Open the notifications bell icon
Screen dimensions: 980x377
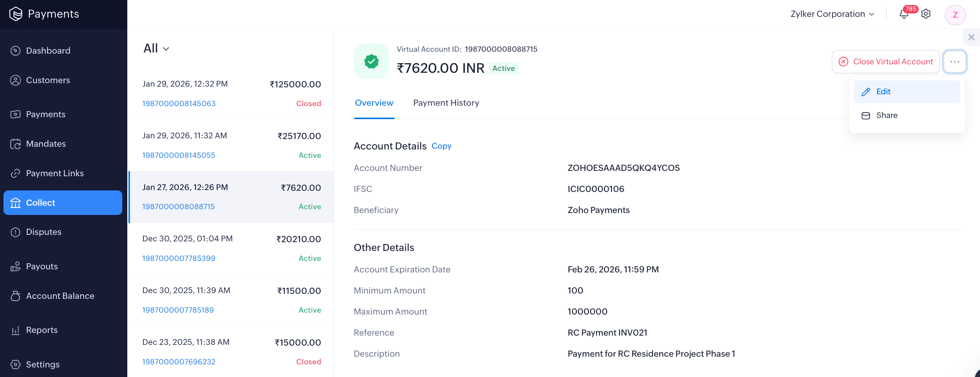tap(904, 14)
